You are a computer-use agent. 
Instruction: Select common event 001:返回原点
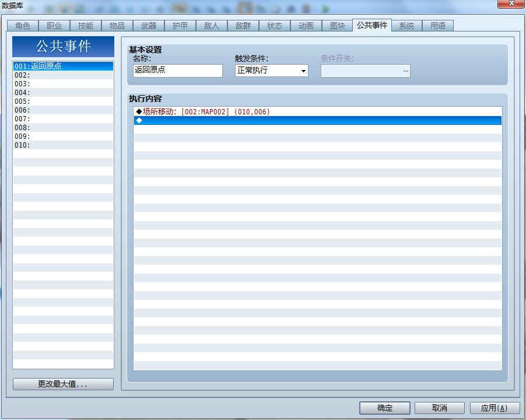pos(63,66)
